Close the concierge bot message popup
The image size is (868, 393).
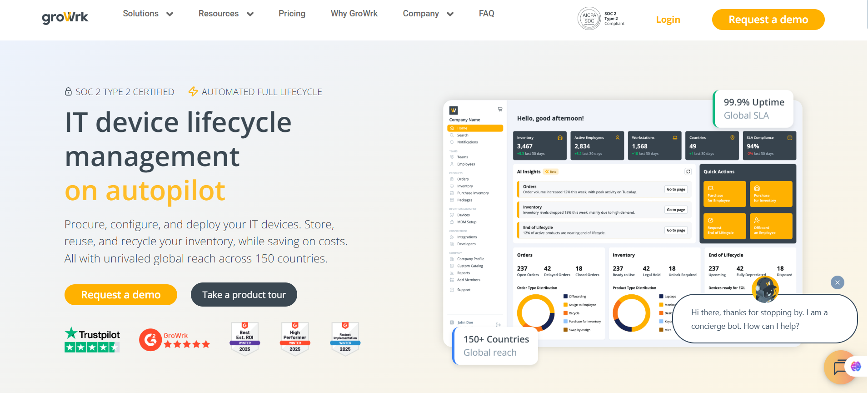837,282
